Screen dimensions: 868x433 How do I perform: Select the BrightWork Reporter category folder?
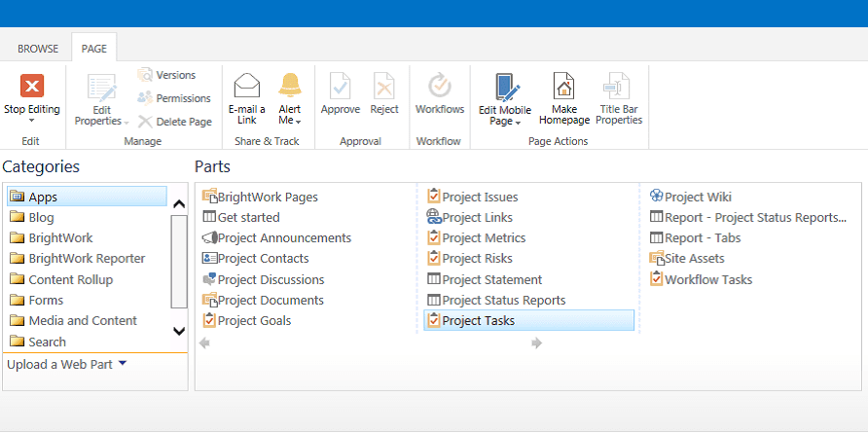[78, 259]
